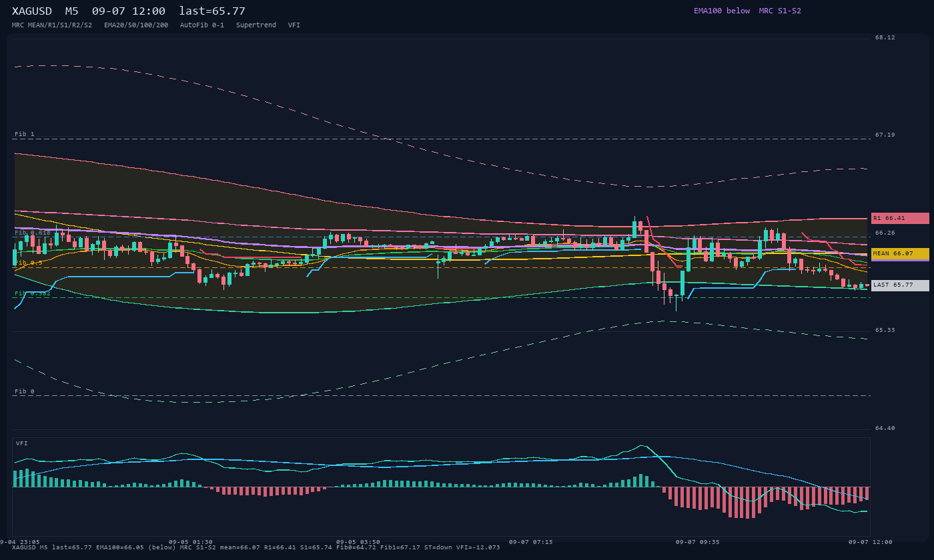The height and width of the screenshot is (560, 934).
Task: Click the XAGUSD symbol title
Action: 32,11
